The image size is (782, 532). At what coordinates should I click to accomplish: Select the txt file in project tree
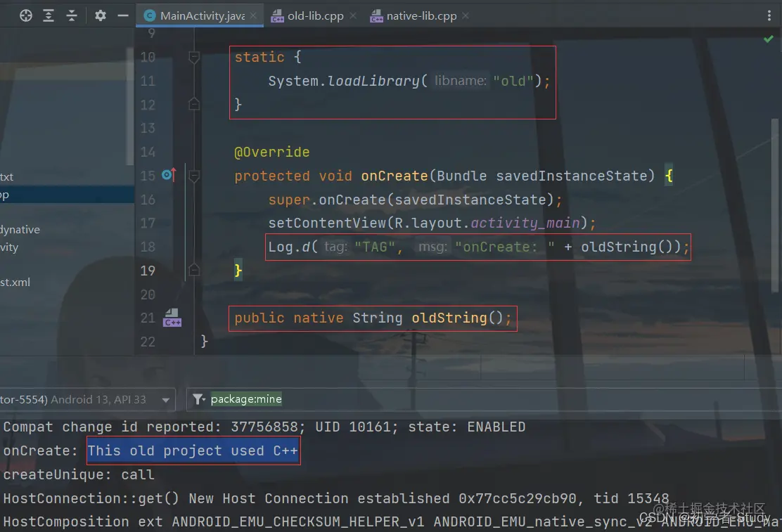coord(7,177)
